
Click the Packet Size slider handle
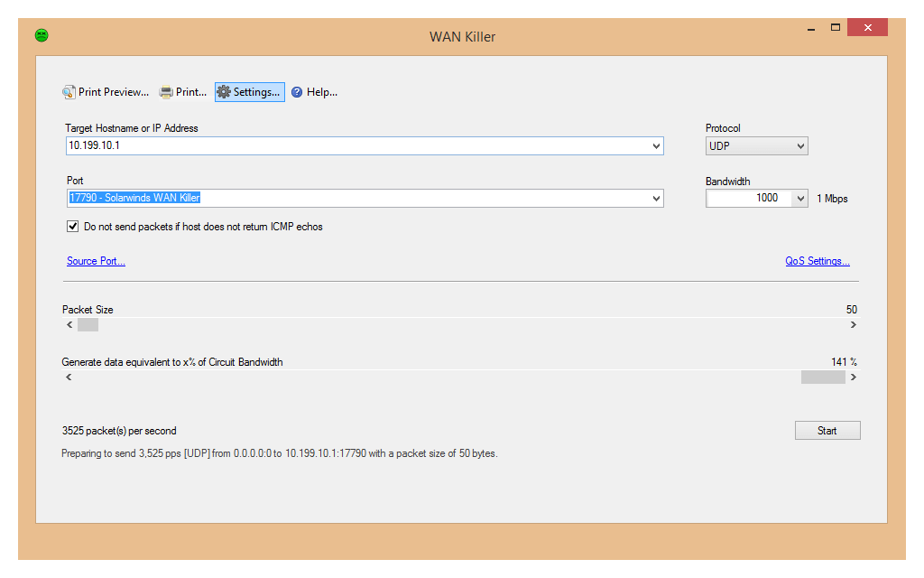pos(87,324)
